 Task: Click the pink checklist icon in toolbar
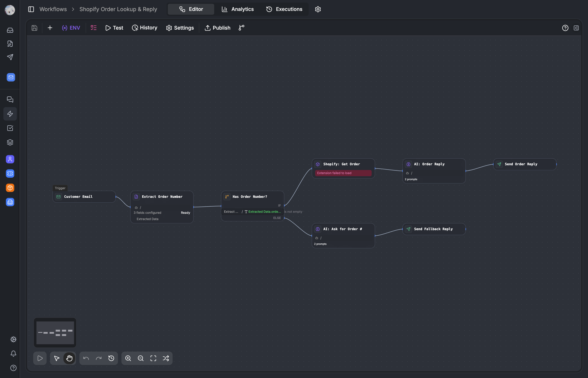(94, 28)
